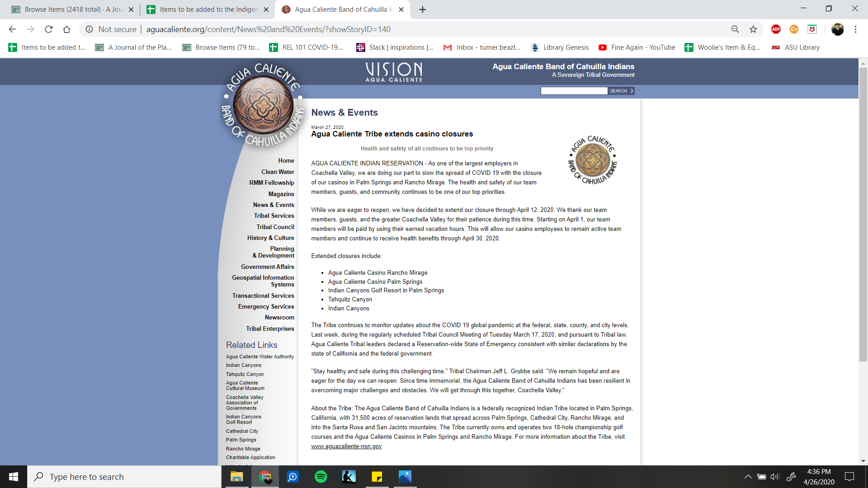868x488 pixels.
Task: Click the Home icon in the browser toolbar
Action: (x=66, y=29)
